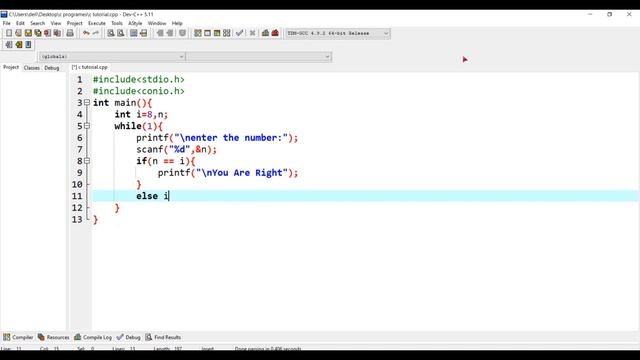The height and width of the screenshot is (360, 640).
Task: Click the Open file toolbar icon
Action: point(18,33)
